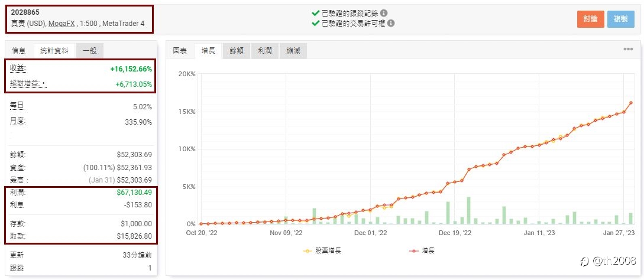
Task: Switch to the 信息 tab
Action: pos(18,50)
